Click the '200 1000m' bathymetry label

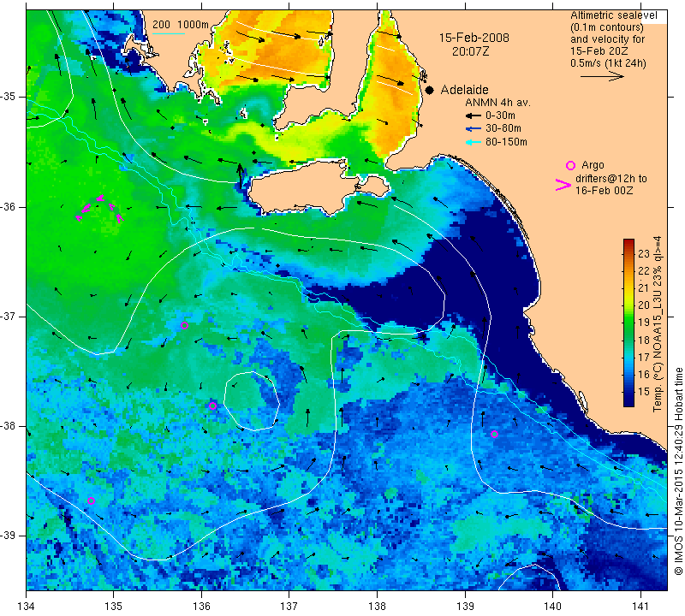[x=181, y=25]
